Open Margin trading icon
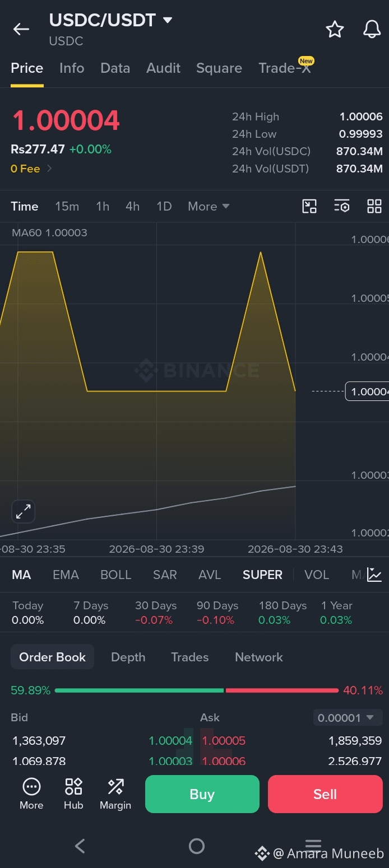The height and width of the screenshot is (868, 389). point(115,794)
